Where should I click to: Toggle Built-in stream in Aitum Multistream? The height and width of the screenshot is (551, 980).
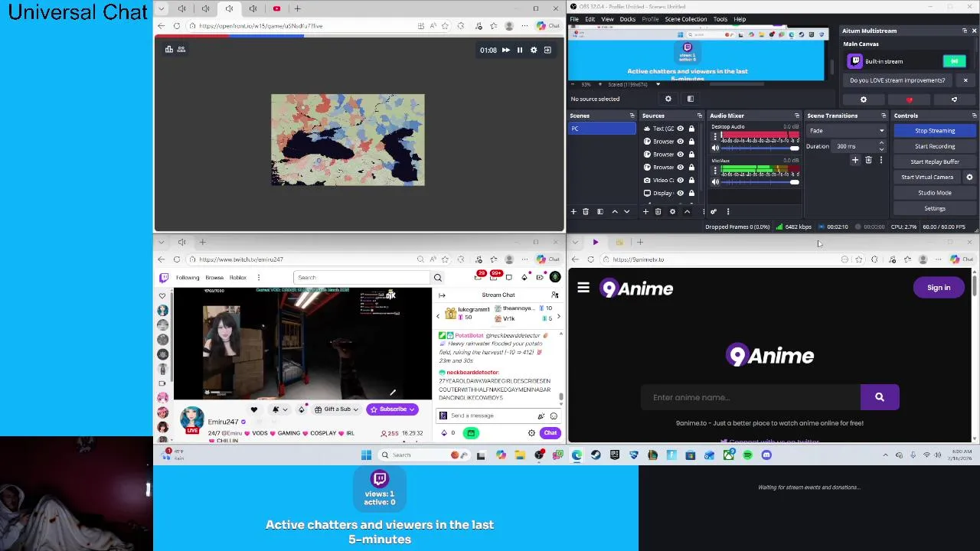point(954,61)
